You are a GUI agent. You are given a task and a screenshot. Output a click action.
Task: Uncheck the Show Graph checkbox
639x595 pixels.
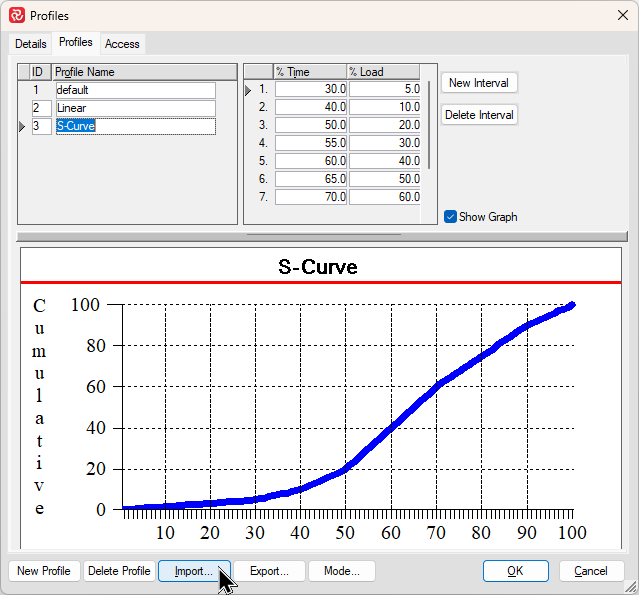451,217
